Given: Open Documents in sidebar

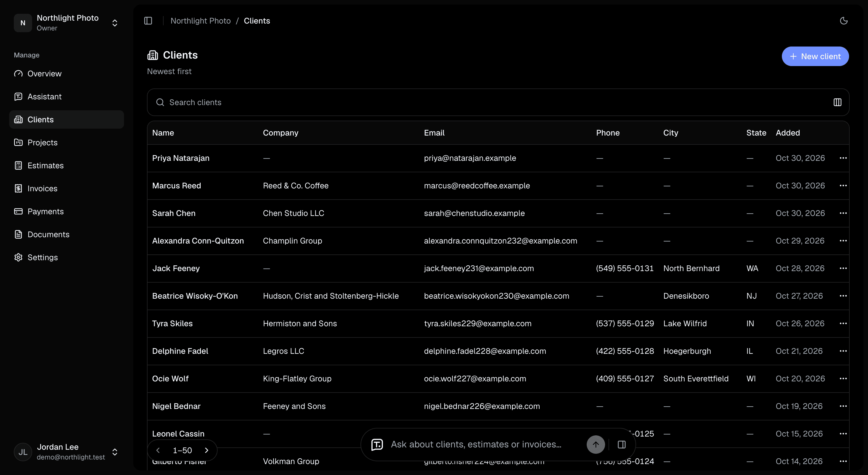Looking at the screenshot, I should click(x=67, y=234).
